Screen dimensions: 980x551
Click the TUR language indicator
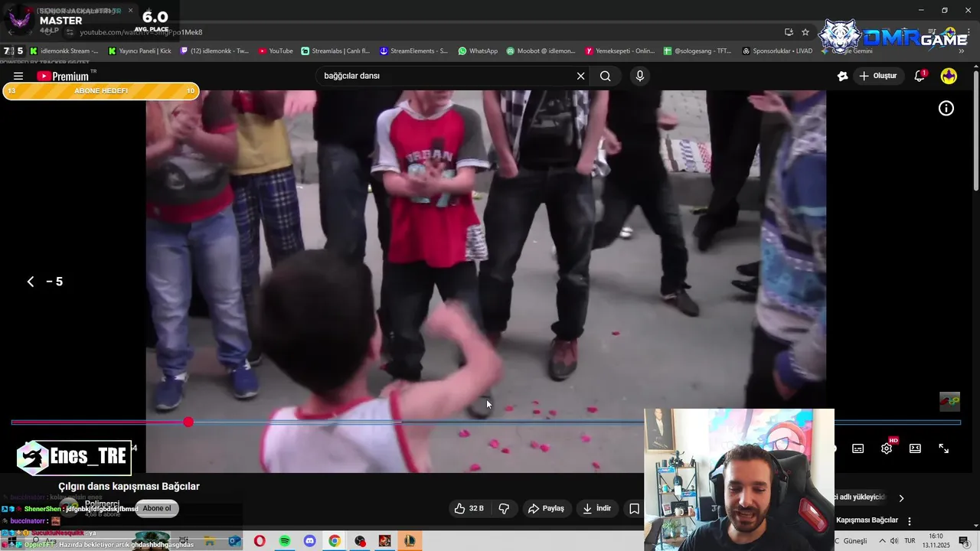pos(911,541)
